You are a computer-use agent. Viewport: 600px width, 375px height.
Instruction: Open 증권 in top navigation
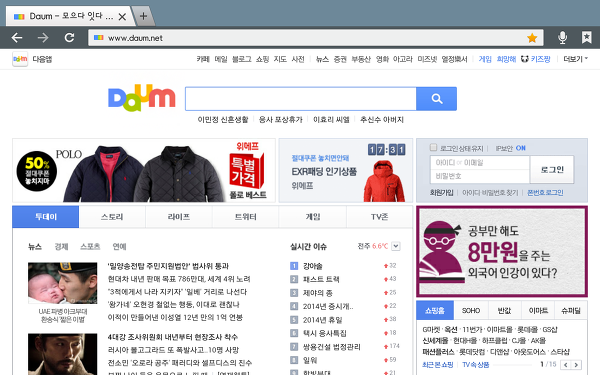(x=340, y=59)
